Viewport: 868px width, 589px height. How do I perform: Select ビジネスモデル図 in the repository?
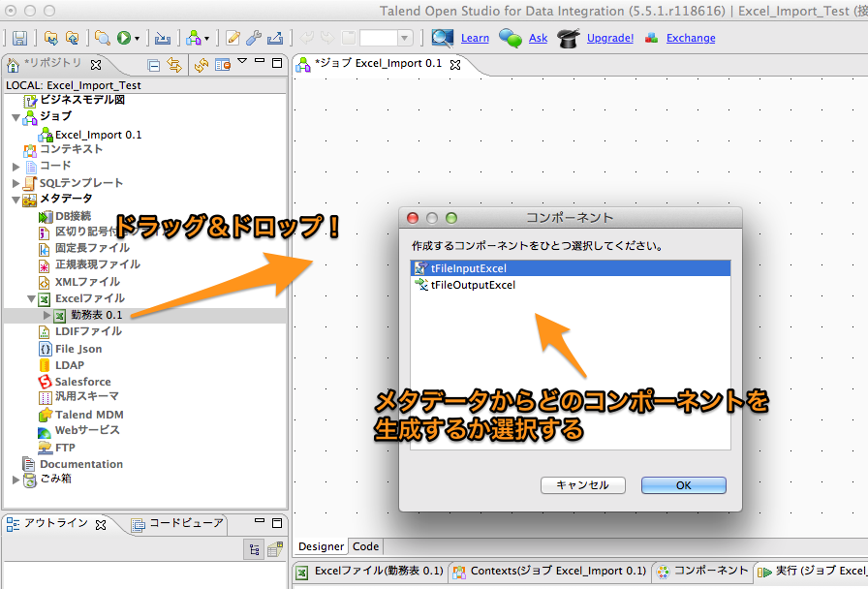[x=82, y=100]
